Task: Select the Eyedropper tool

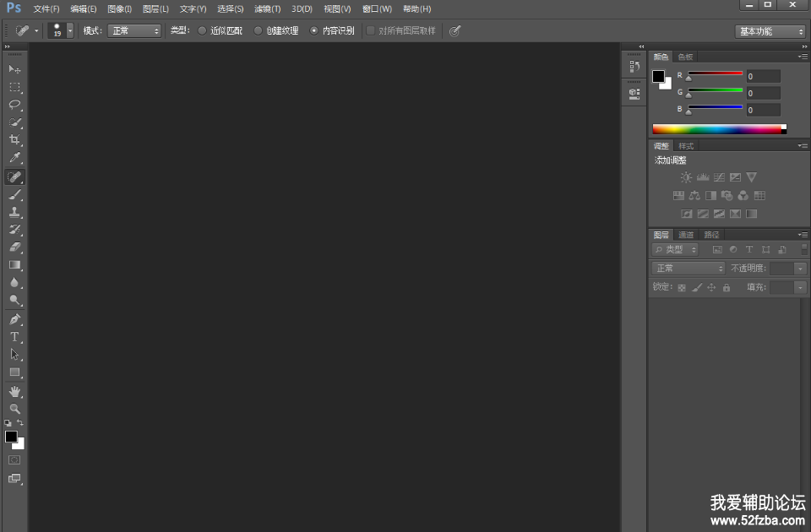Action: click(14, 158)
